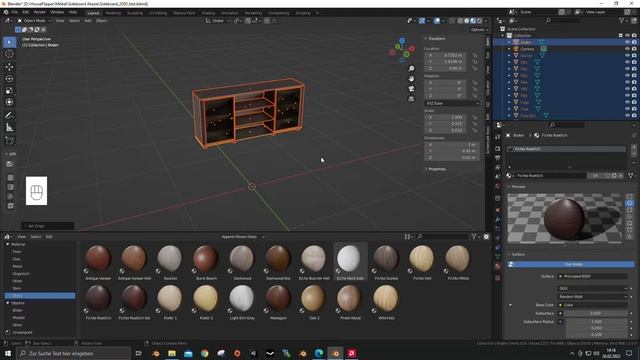The image size is (640, 360).
Task: Open Microsoft Edge from the taskbar
Action: pos(319,353)
